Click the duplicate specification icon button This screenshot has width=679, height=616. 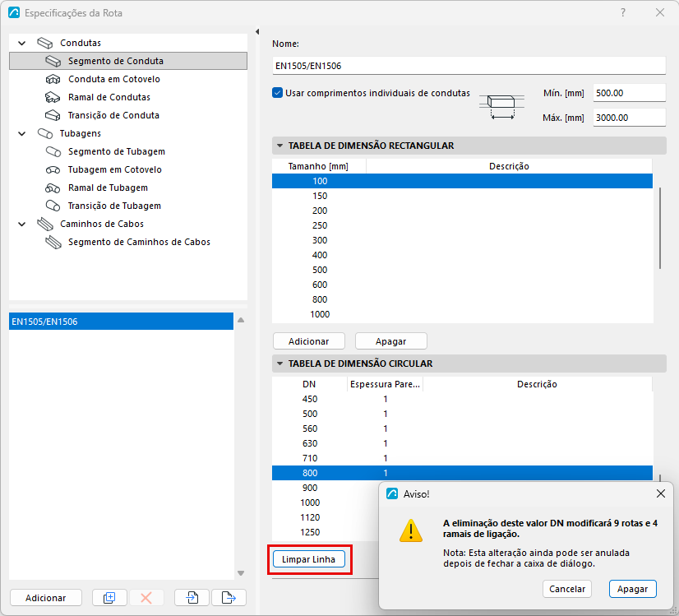click(x=109, y=598)
